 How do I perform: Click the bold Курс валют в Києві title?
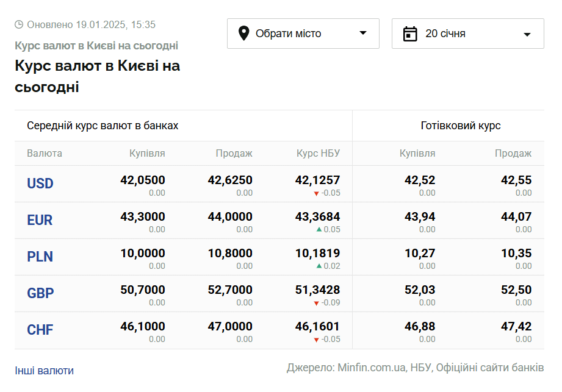pyautogui.click(x=97, y=76)
